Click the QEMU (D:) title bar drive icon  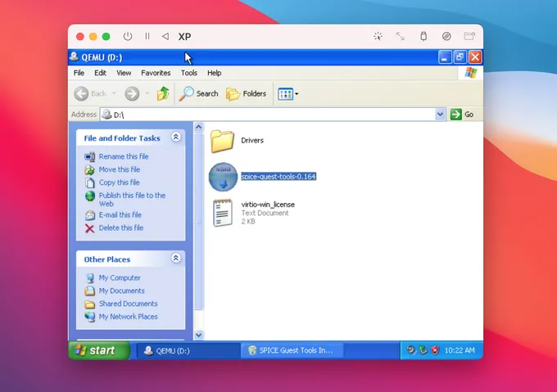coord(74,56)
